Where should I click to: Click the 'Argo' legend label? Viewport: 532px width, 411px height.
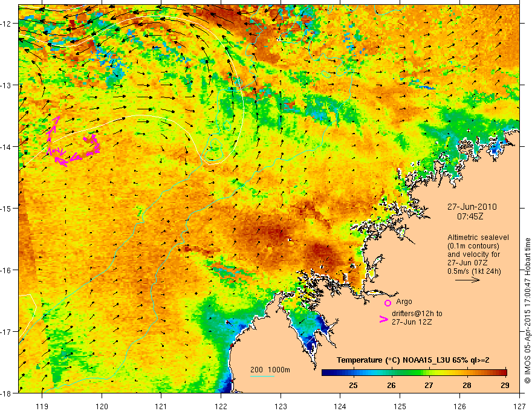404,302
